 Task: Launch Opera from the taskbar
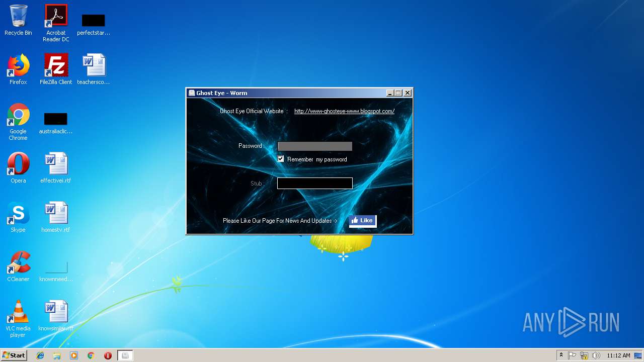pos(108,355)
